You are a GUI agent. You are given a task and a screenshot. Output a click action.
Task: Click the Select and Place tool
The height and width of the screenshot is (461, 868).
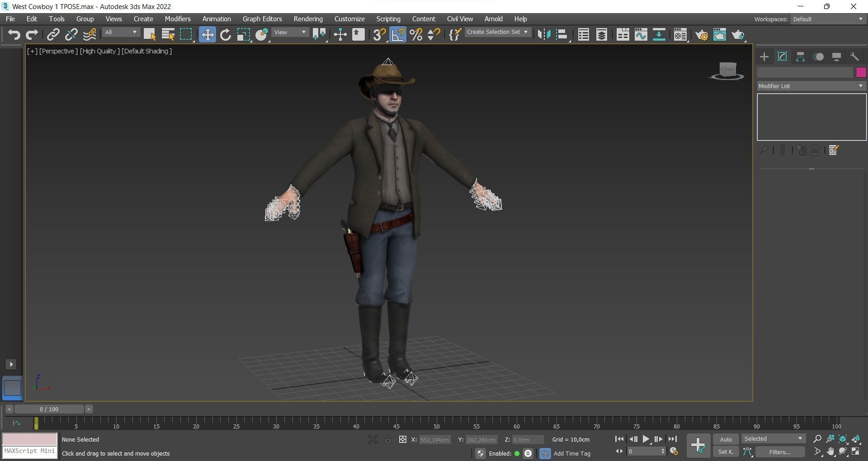(x=262, y=35)
